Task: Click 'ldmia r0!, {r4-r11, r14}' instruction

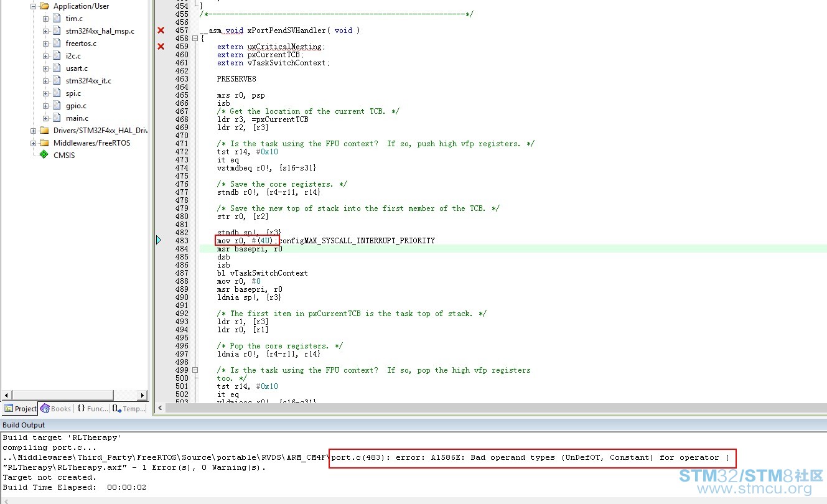Action: 269,354
